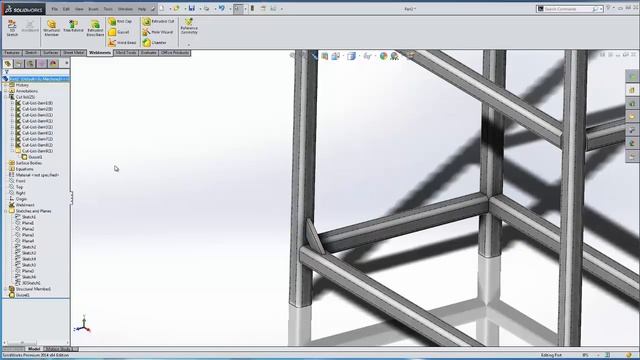Screen dimensions: 640x360
Task: Click the 3D Sketch tool
Action: pos(12,28)
